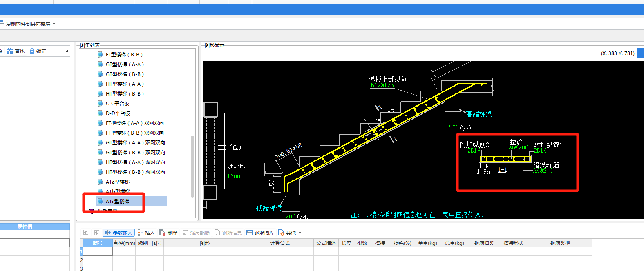Viewport: 644px width, 271px height.
Task: Click the atlas list vertical scrollbar
Action: click(192, 166)
